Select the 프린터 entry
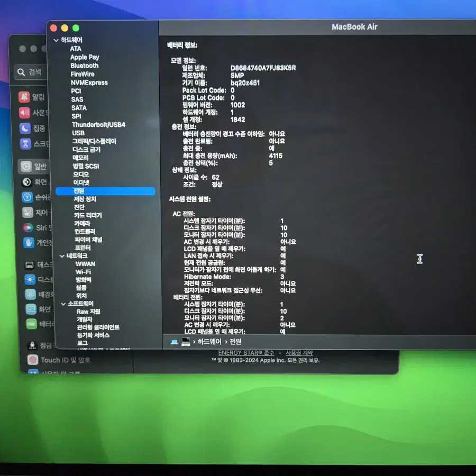The height and width of the screenshot is (476, 476). pyautogui.click(x=83, y=248)
